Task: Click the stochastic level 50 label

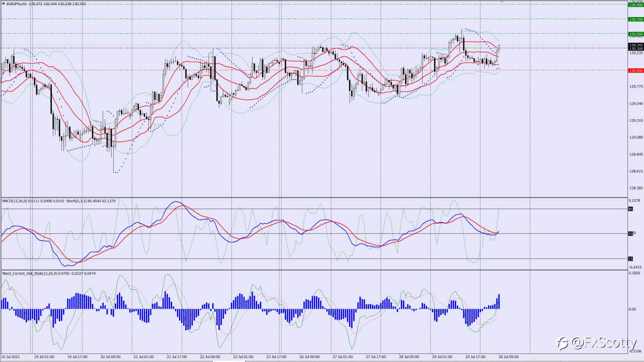Action: pyautogui.click(x=630, y=233)
